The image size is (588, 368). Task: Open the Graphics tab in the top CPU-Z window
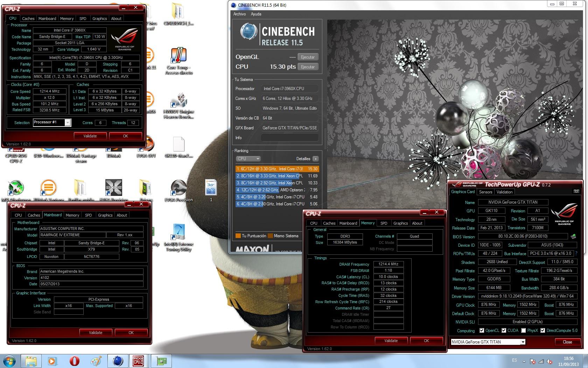[x=100, y=19]
